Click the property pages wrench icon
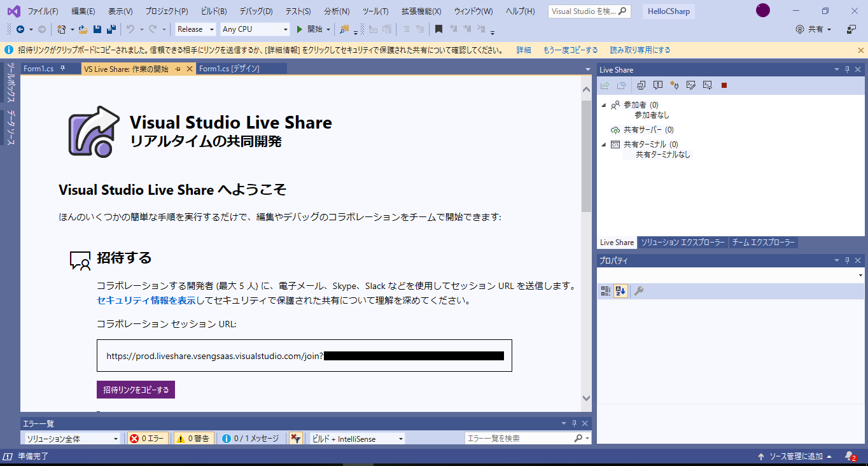The width and height of the screenshot is (868, 466). coord(639,291)
